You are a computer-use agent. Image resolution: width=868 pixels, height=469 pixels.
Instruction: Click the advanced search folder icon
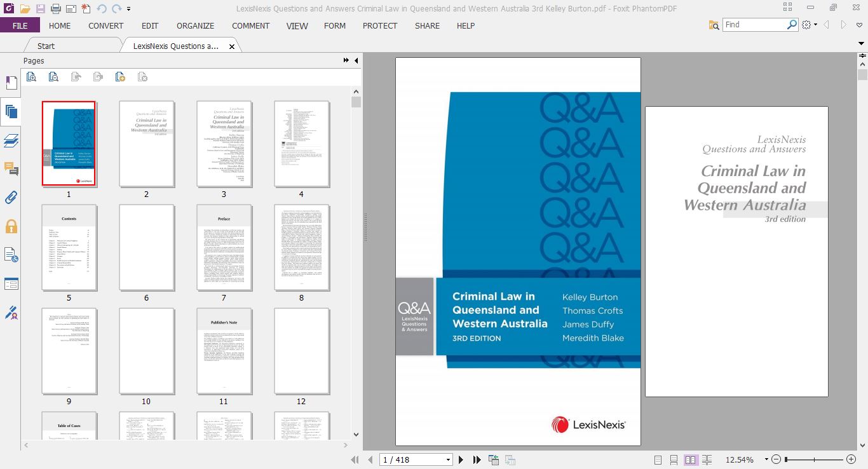point(714,25)
